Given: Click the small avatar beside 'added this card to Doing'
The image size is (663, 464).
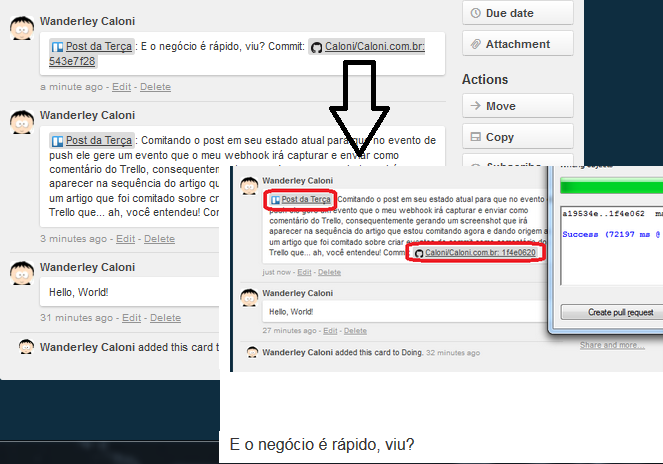Looking at the screenshot, I should click(24, 346).
